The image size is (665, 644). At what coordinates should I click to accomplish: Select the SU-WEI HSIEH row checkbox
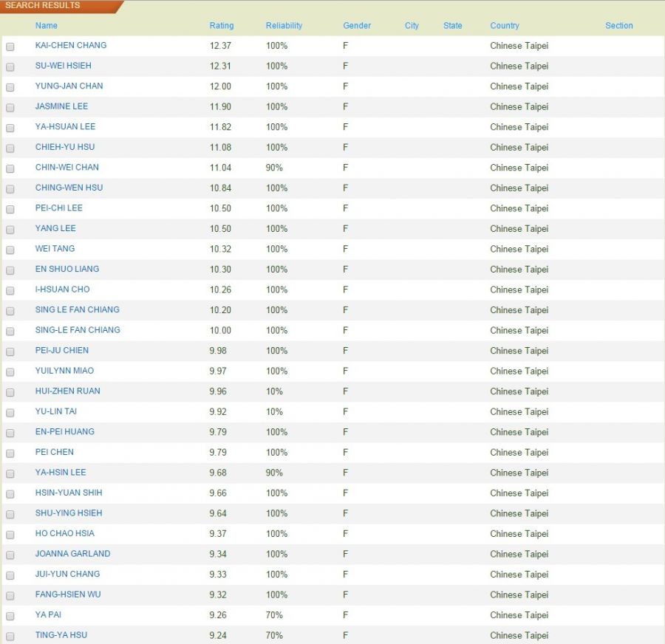[x=10, y=67]
